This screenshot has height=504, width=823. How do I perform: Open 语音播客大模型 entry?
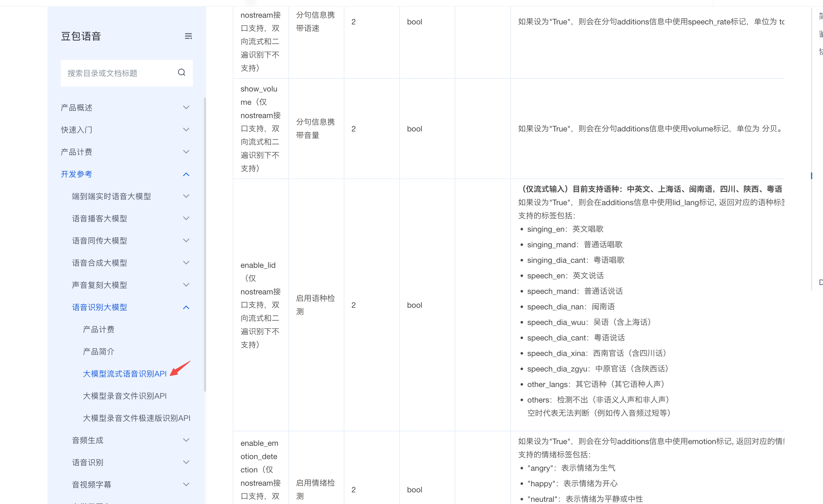(100, 218)
